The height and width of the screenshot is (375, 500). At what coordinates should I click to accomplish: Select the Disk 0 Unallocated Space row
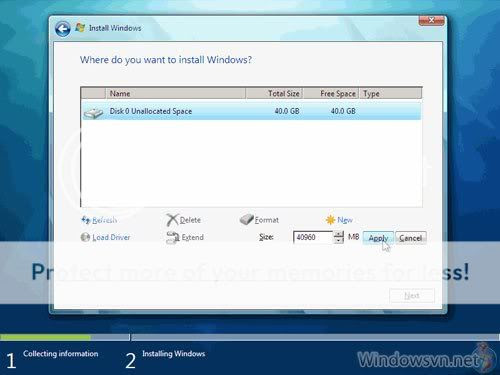(x=251, y=111)
